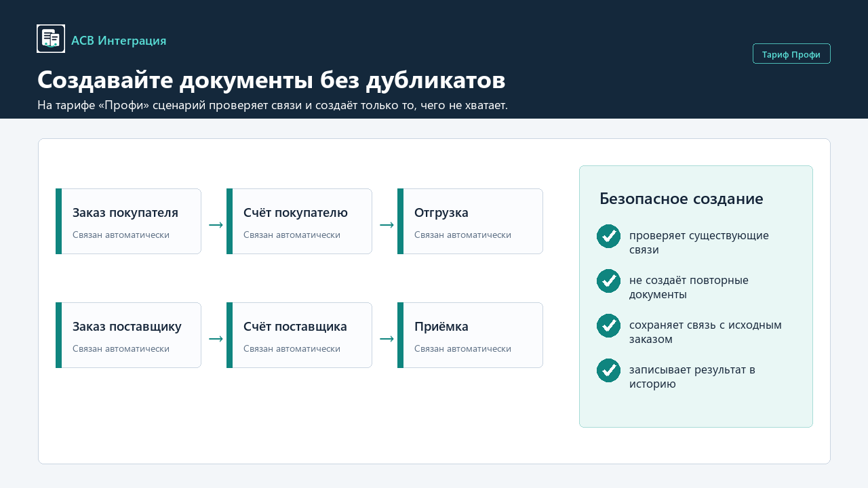Click arrow between Счёт поставщика and Приёмка
868x488 pixels.
point(387,339)
